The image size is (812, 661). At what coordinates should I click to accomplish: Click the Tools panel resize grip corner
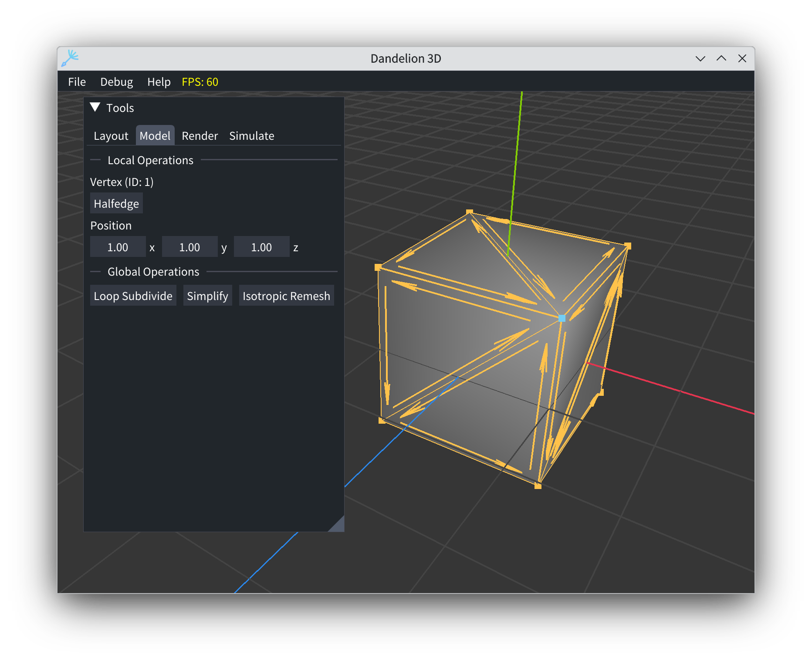tap(338, 525)
